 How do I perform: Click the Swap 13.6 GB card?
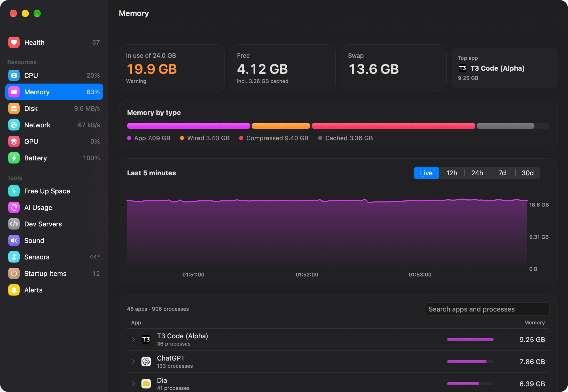click(394, 68)
